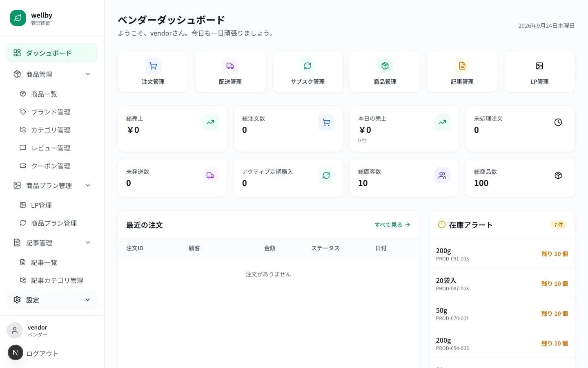Click the 顧客 column header

tap(194, 248)
